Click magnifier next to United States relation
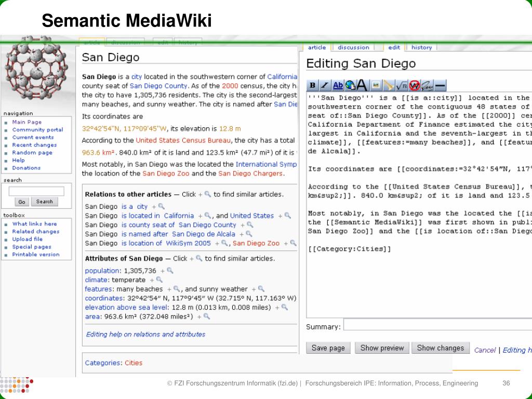 [x=288, y=216]
